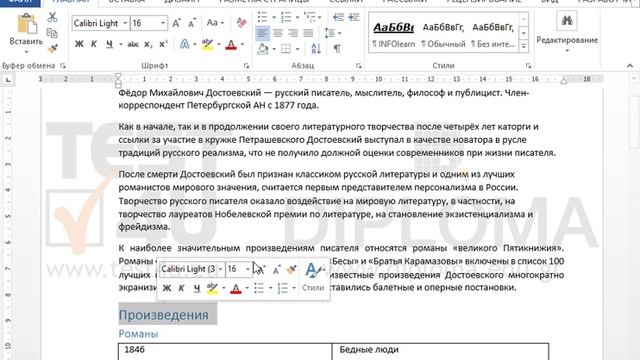Cut selection with the scissors icon

tap(52, 17)
